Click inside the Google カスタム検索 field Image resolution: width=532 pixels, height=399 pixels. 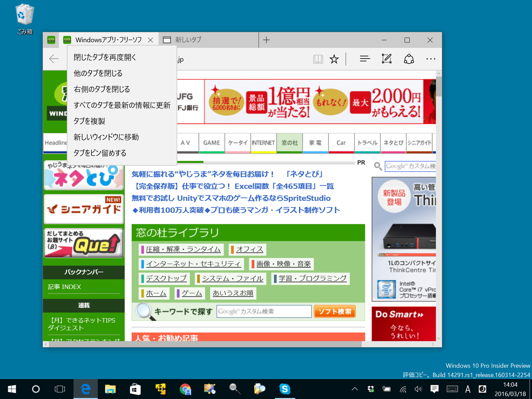[264, 311]
